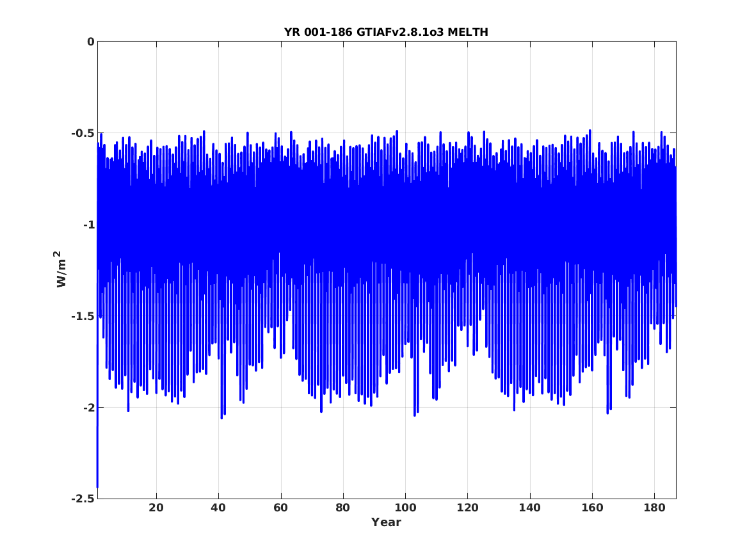
Task: Click the y-axis tick label '-0.5'
Action: 83,133
